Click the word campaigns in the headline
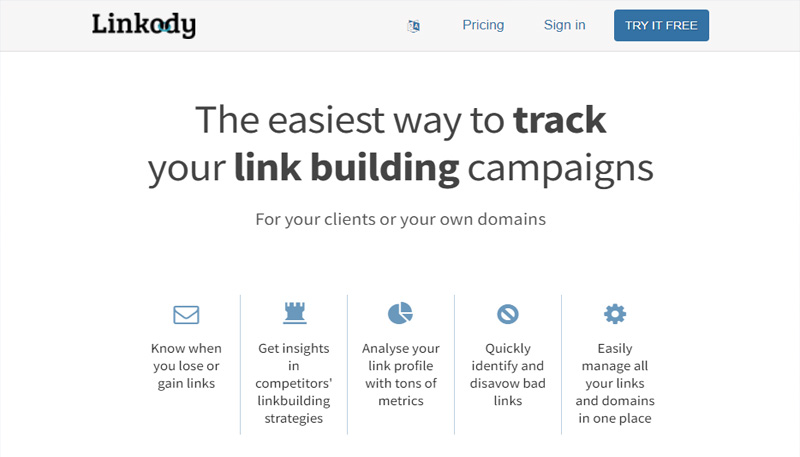Viewport: 800px width, 457px height. pos(561,169)
